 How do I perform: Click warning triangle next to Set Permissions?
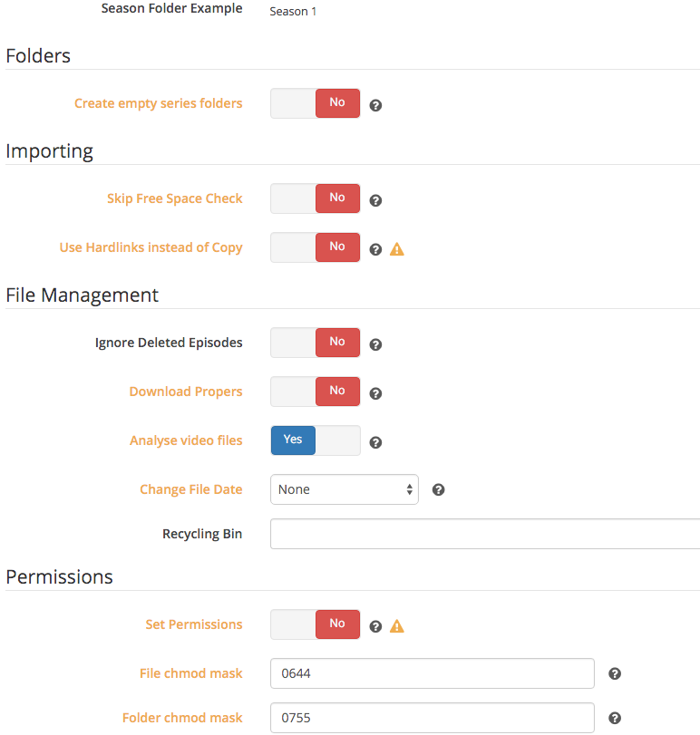click(x=397, y=625)
